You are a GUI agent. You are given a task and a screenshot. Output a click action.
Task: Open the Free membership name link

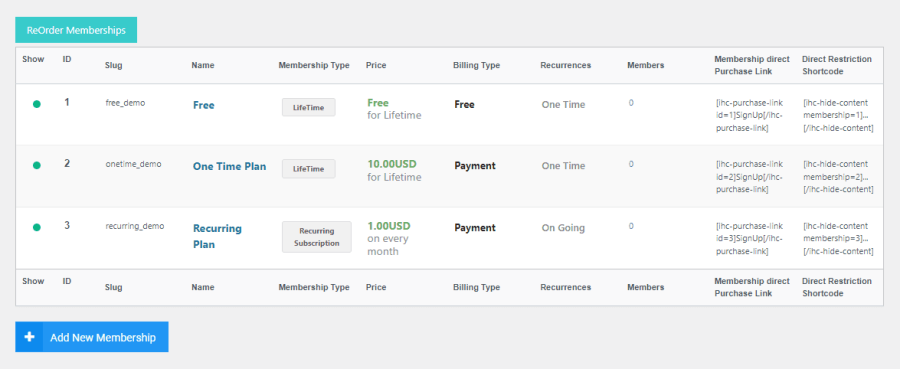coord(204,105)
